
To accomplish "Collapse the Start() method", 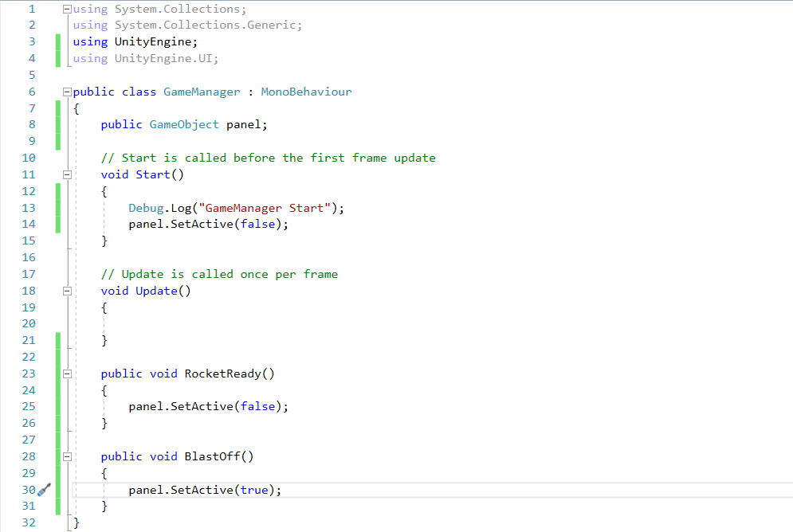I will pos(67,174).
